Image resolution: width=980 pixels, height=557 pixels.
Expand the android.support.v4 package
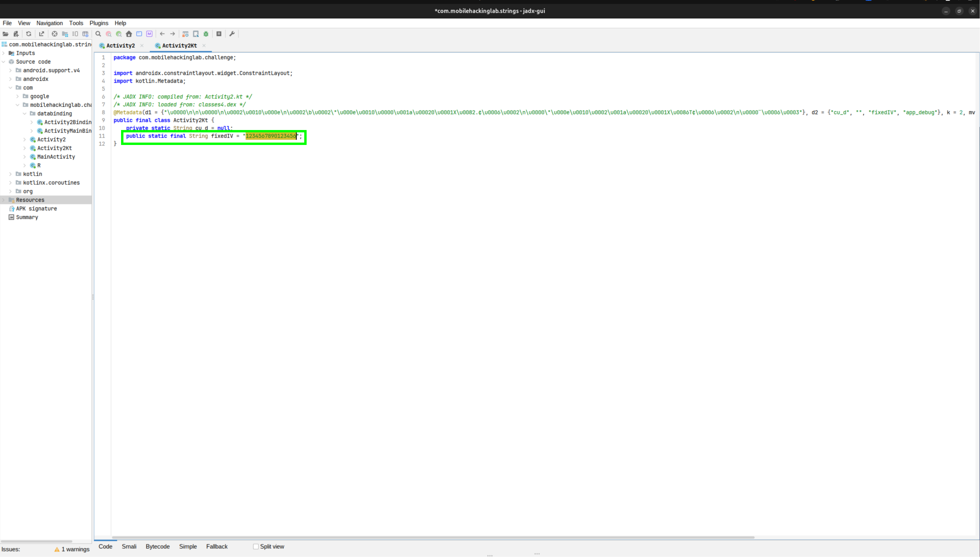11,70
